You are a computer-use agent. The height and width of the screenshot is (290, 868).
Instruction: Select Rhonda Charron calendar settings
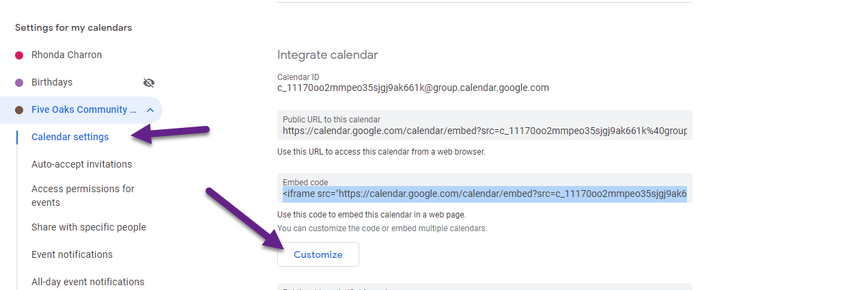tap(67, 55)
